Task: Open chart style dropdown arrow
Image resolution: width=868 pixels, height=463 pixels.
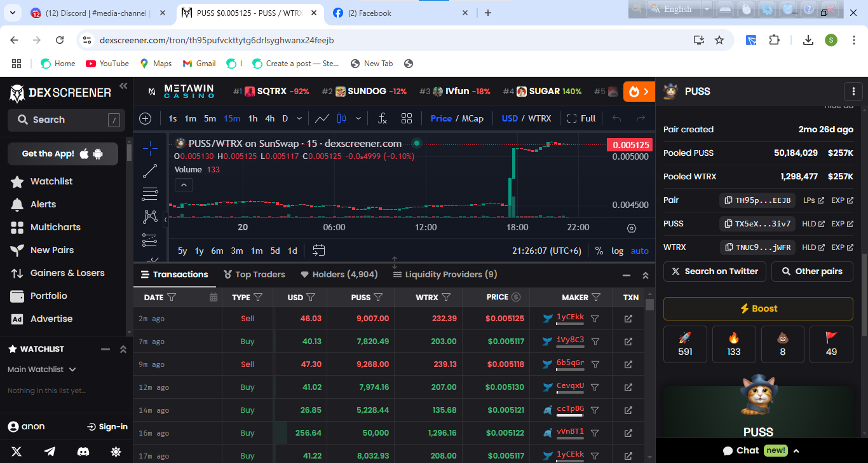Action: click(358, 118)
